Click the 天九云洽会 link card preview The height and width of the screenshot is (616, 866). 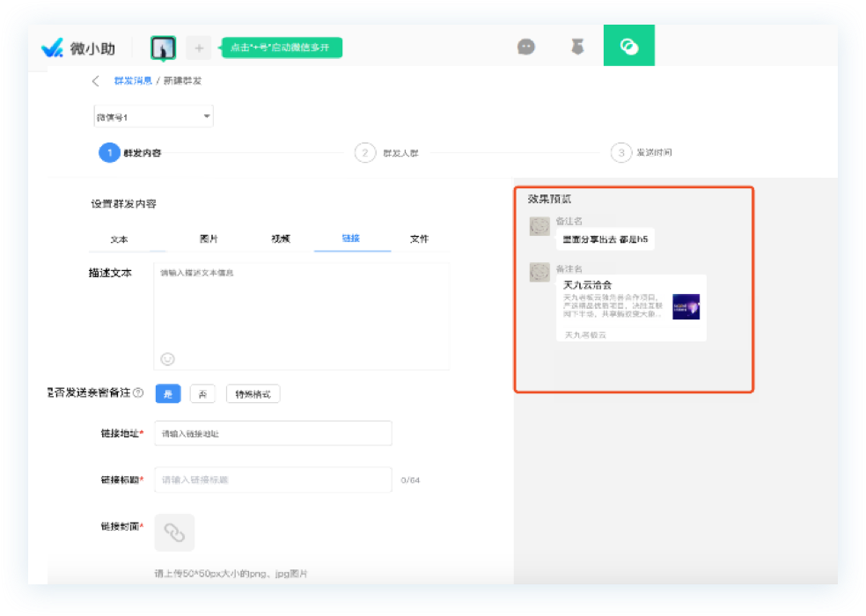click(630, 307)
